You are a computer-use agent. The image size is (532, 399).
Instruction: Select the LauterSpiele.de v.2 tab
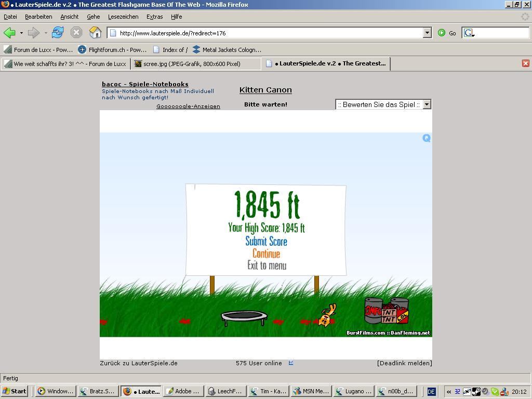click(326, 63)
